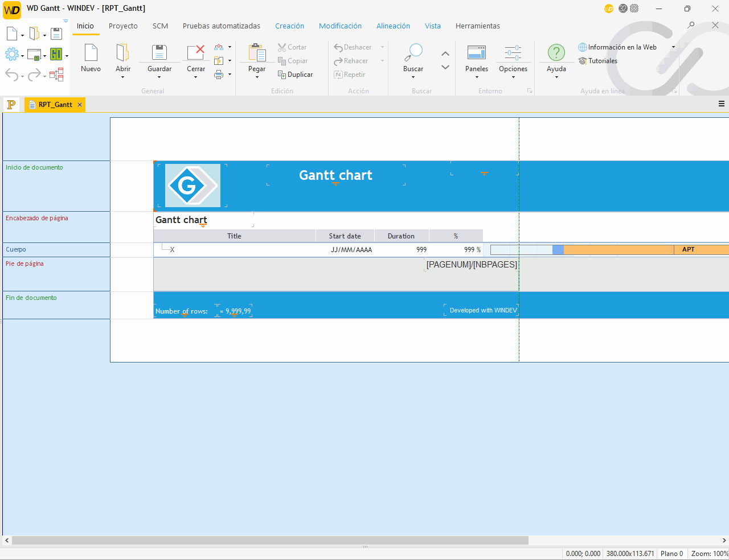
Task: Open the Deshacer history dropdown arrow
Action: (x=382, y=47)
